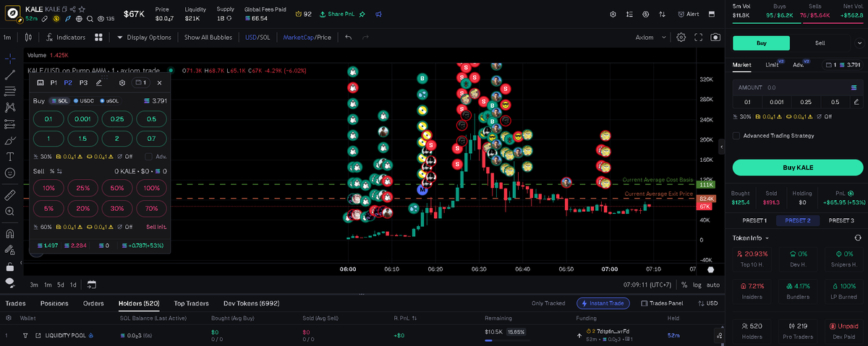Close the instant trade floating panel
The image size is (868, 346).
[159, 83]
